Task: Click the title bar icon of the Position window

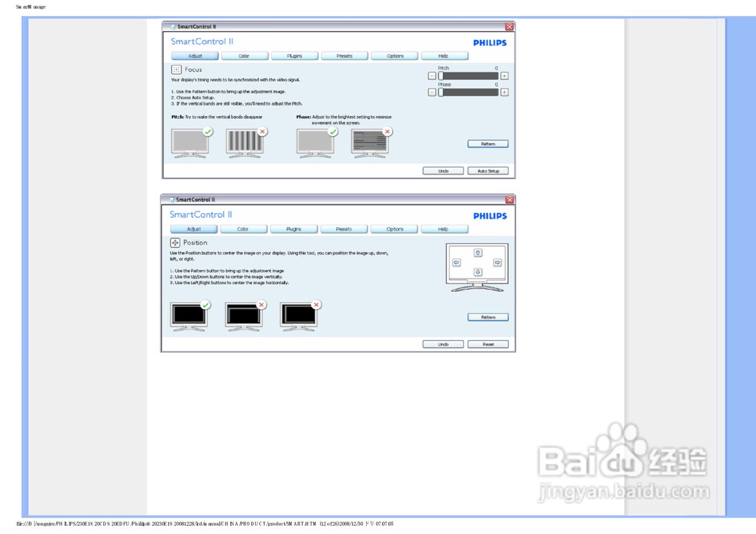Action: (x=171, y=200)
